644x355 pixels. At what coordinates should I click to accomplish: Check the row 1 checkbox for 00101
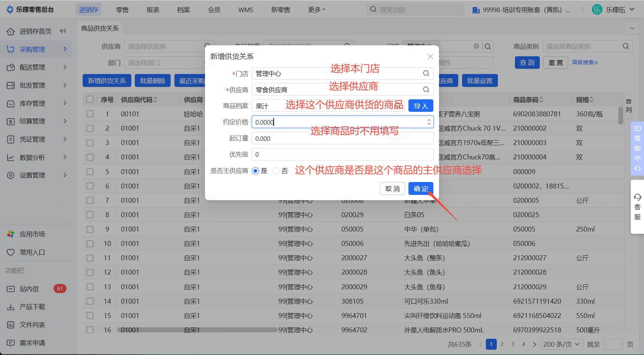(90, 114)
